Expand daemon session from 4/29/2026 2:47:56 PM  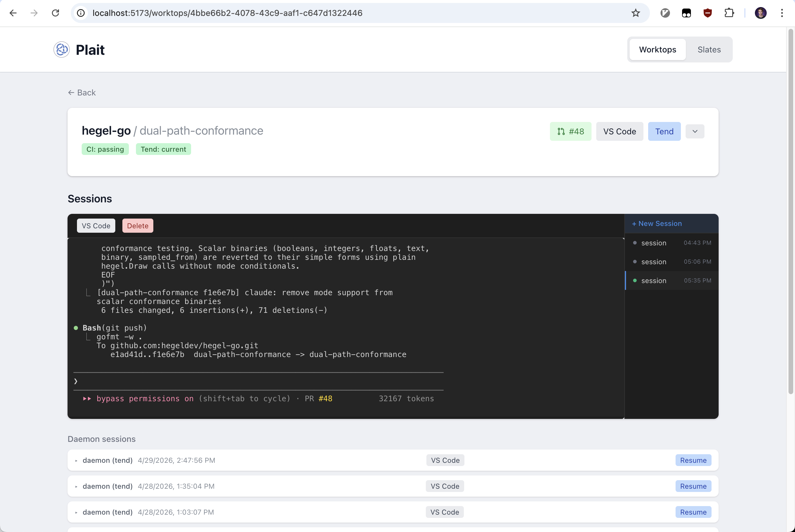76,460
